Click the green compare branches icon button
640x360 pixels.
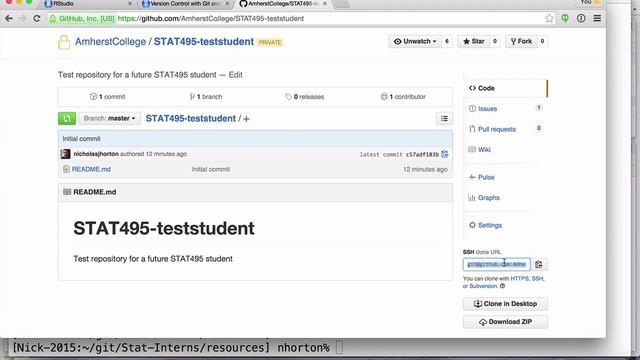[x=67, y=118]
